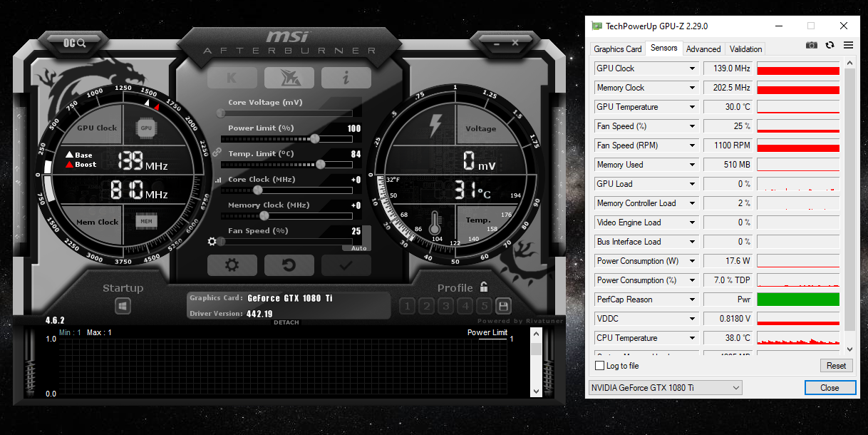Click the 17.6 W power consumption value
Screen dimensions: 868x435
(x=728, y=261)
